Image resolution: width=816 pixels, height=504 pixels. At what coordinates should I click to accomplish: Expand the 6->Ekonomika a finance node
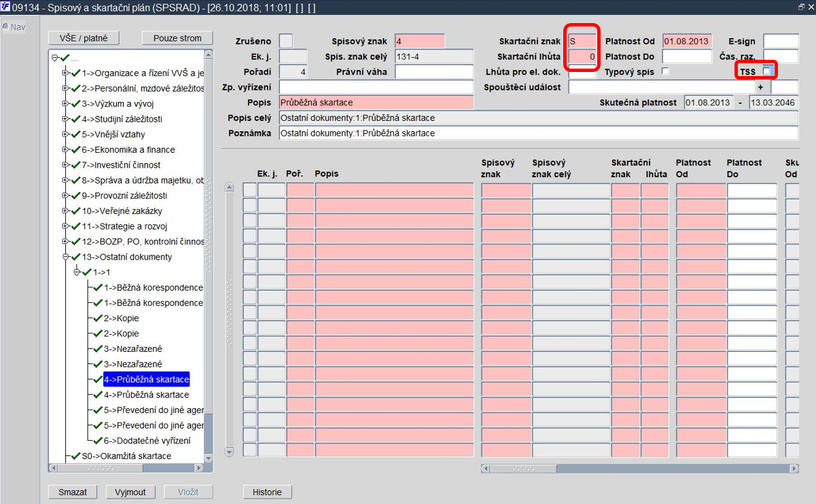(65, 149)
